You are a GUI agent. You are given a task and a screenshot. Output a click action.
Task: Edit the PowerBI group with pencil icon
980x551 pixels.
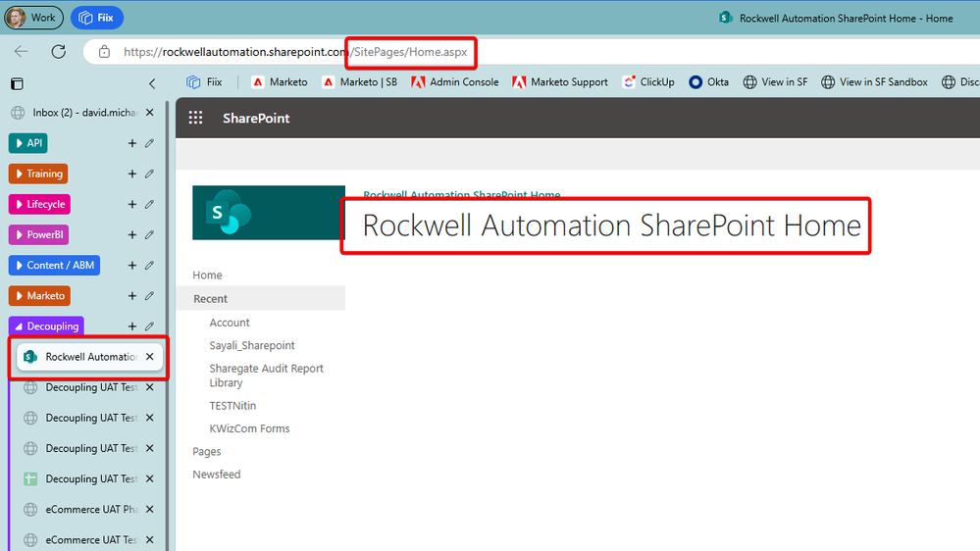click(x=149, y=235)
